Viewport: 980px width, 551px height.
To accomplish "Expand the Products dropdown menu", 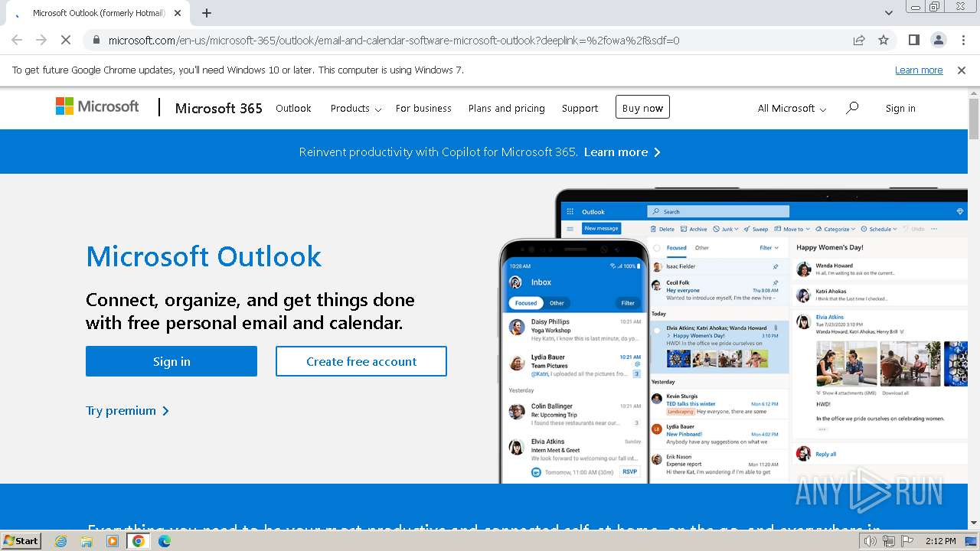I will point(356,109).
